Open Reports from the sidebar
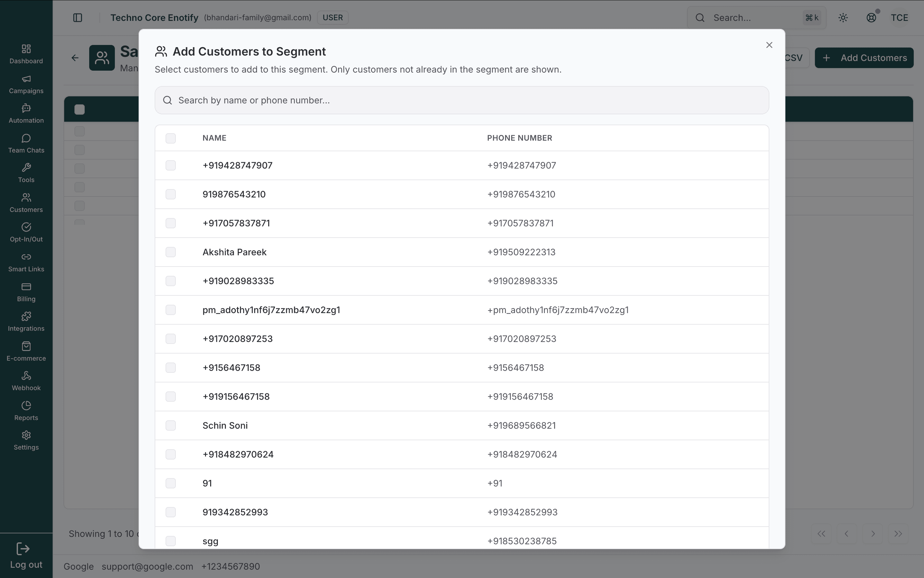This screenshot has width=924, height=578. [x=26, y=411]
